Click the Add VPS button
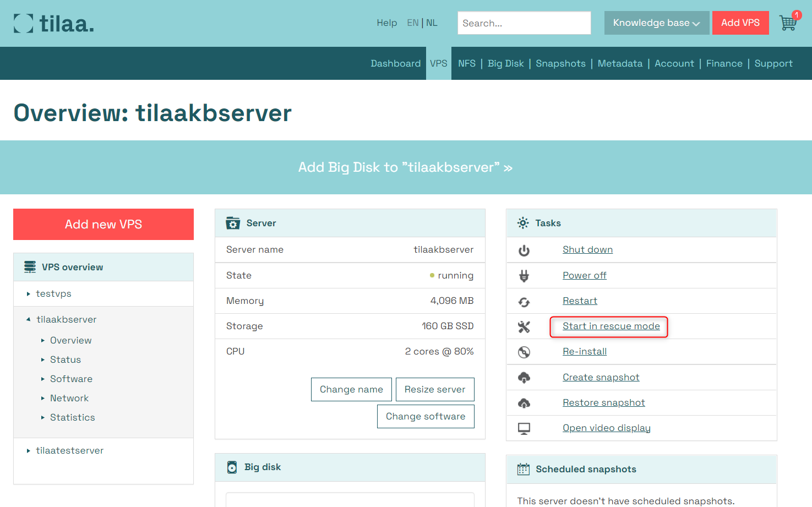The image size is (812, 507). click(740, 23)
